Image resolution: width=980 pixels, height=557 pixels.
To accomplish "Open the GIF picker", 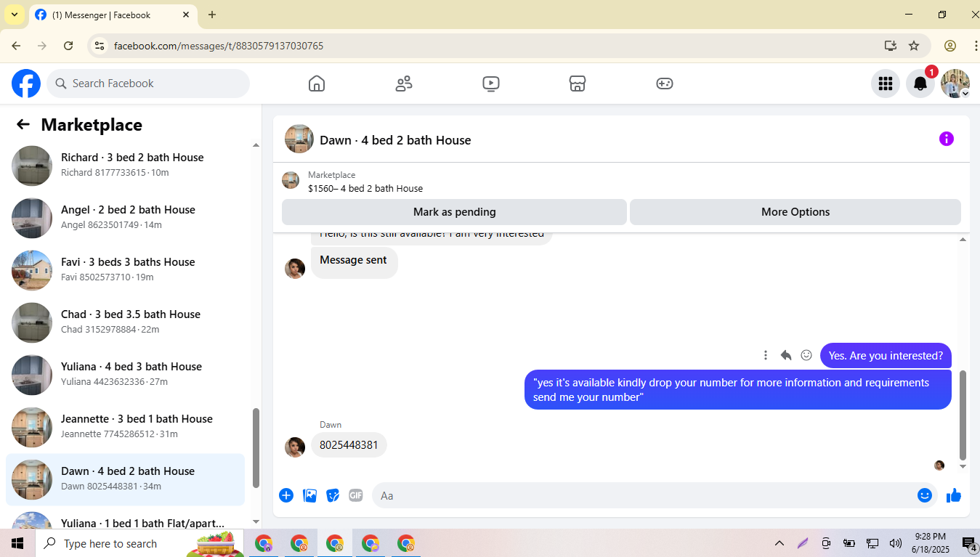I will tap(355, 495).
